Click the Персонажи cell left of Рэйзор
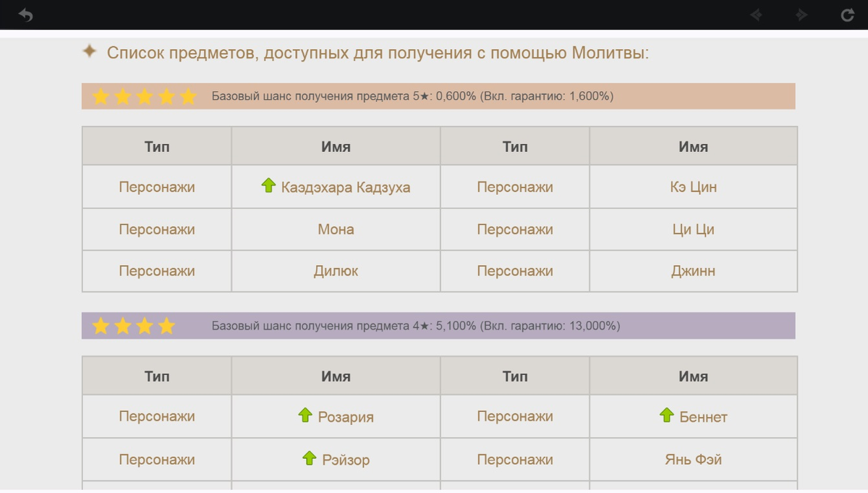The width and height of the screenshot is (868, 493). pyautogui.click(x=157, y=460)
